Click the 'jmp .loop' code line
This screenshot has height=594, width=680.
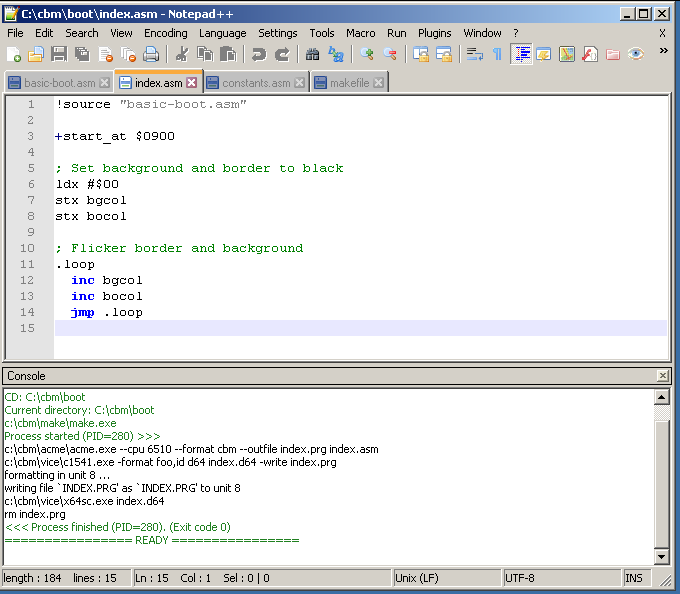click(360, 312)
